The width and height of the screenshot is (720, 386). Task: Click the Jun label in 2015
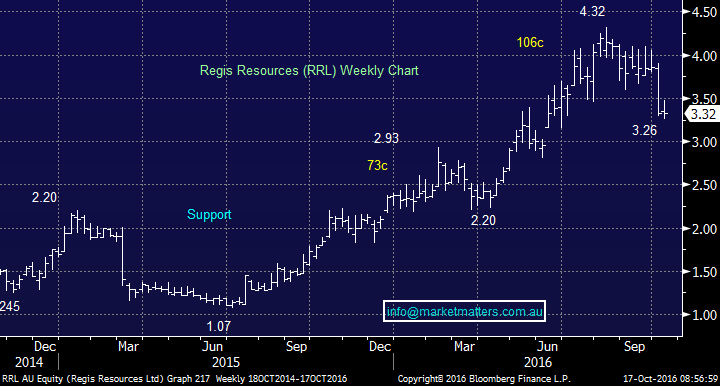pos(213,347)
